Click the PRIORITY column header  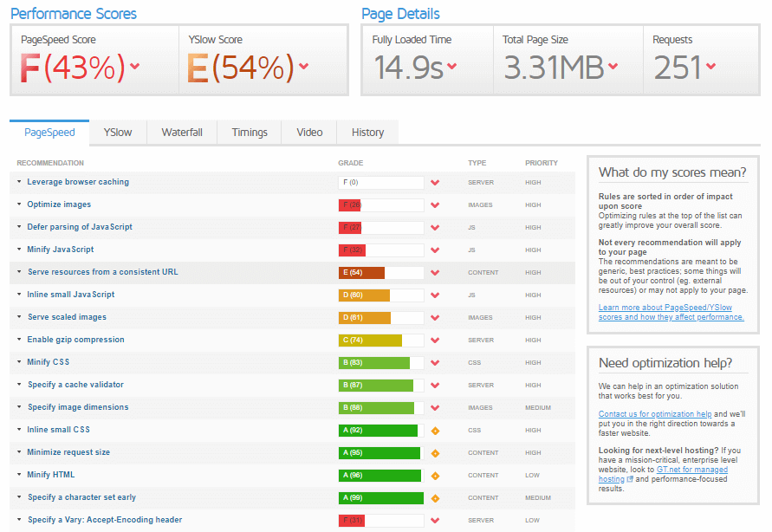pos(541,163)
